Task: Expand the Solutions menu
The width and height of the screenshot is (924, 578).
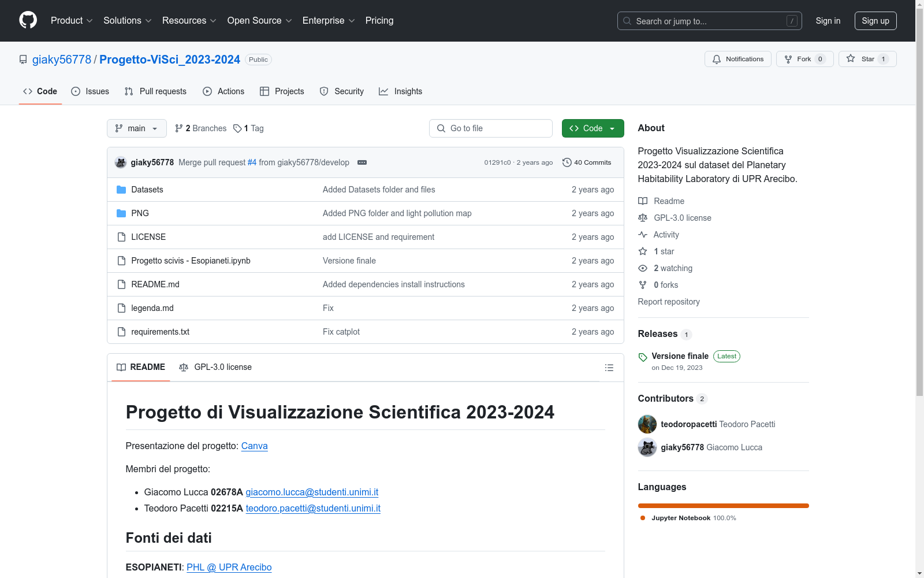Action: point(128,21)
